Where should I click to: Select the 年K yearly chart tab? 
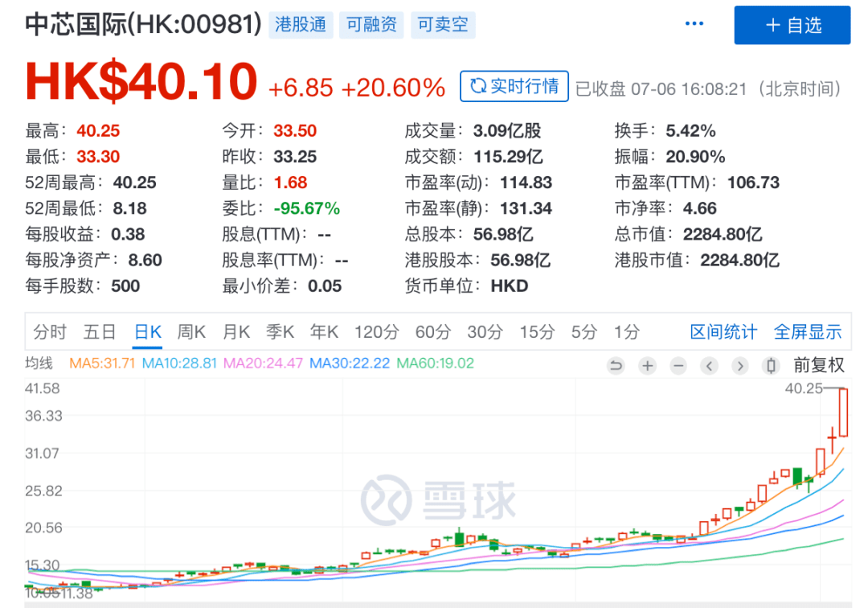point(325,331)
